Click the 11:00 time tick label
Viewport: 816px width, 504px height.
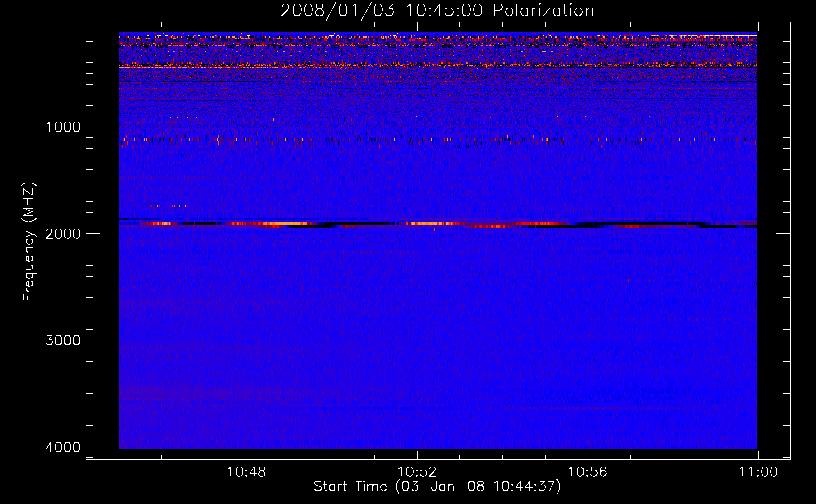coord(758,472)
